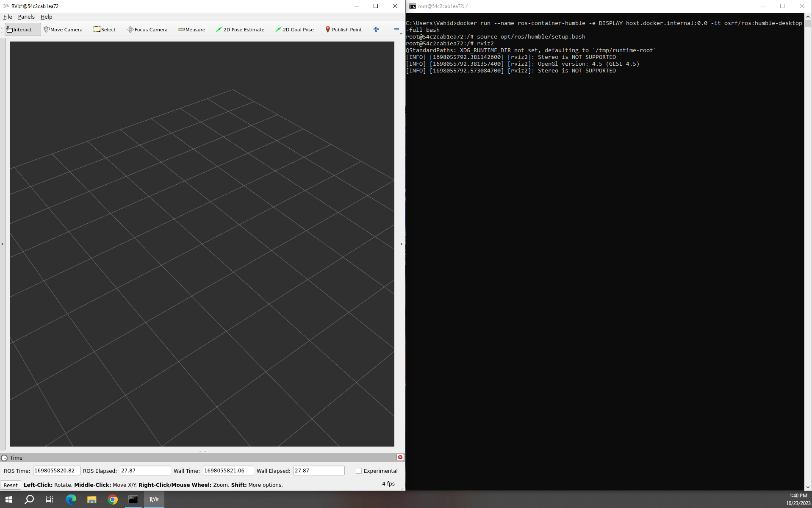The height and width of the screenshot is (508, 812).
Task: Open the Panels menu
Action: [26, 17]
